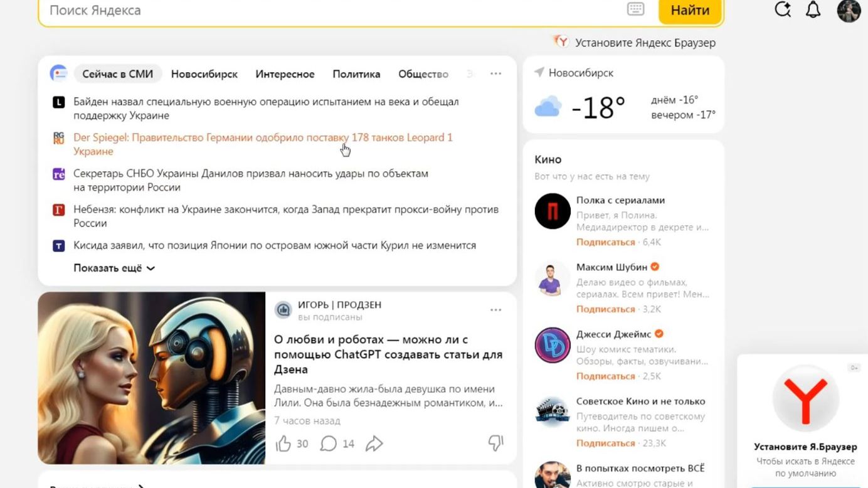The image size is (868, 488).
Task: Switch to the Интересное news tab
Action: 285,74
